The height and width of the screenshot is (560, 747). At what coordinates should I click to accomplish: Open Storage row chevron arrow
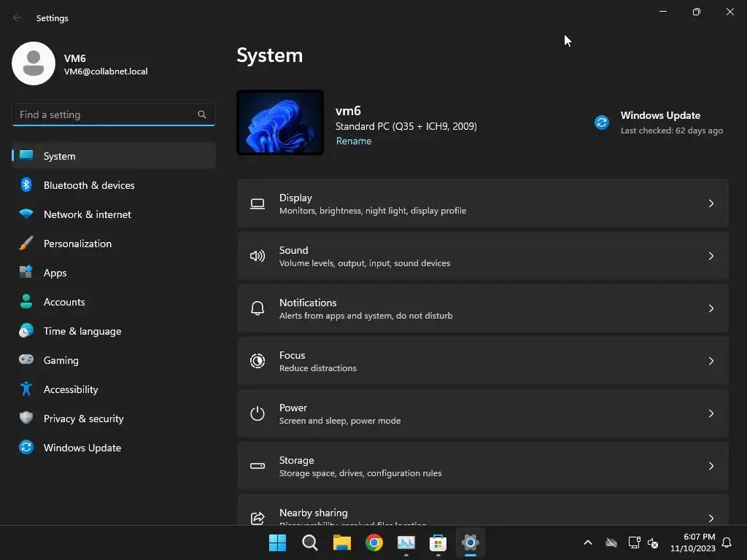click(711, 465)
